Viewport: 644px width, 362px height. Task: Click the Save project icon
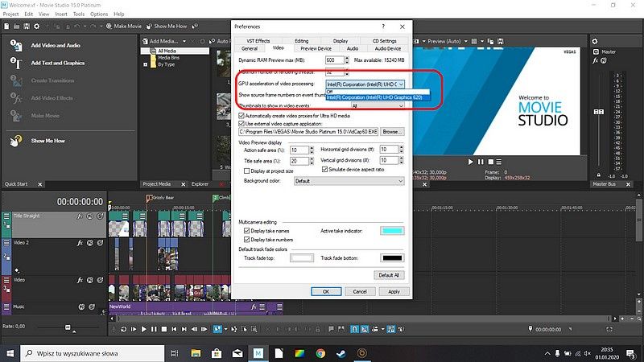[27, 27]
